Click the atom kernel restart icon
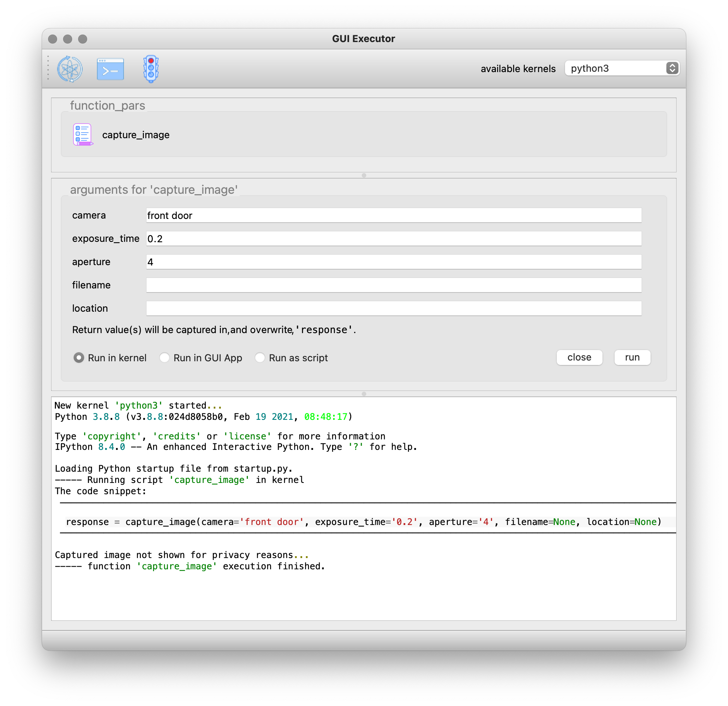Image resolution: width=728 pixels, height=706 pixels. [70, 69]
